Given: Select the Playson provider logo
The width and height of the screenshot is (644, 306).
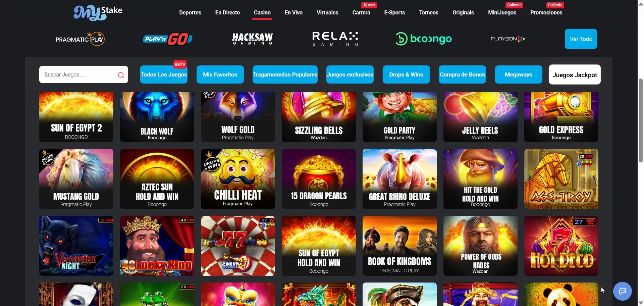Looking at the screenshot, I should (508, 39).
